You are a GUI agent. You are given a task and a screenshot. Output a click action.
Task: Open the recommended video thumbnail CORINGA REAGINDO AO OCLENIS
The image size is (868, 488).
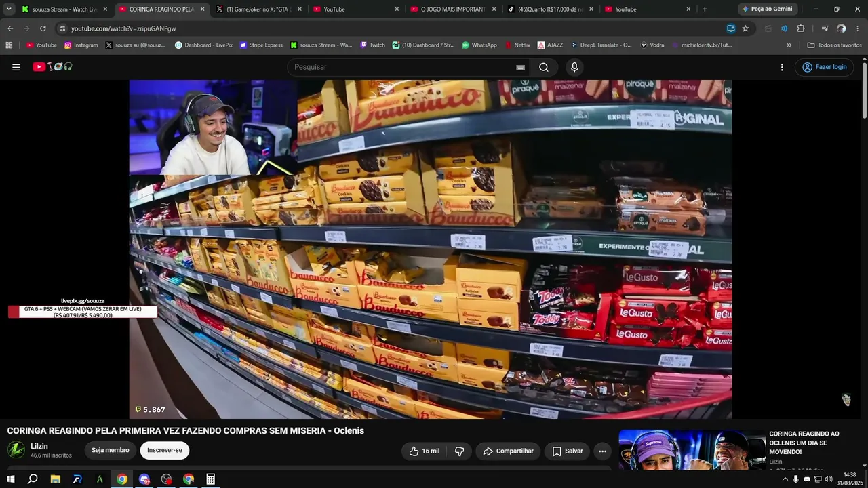point(692,450)
